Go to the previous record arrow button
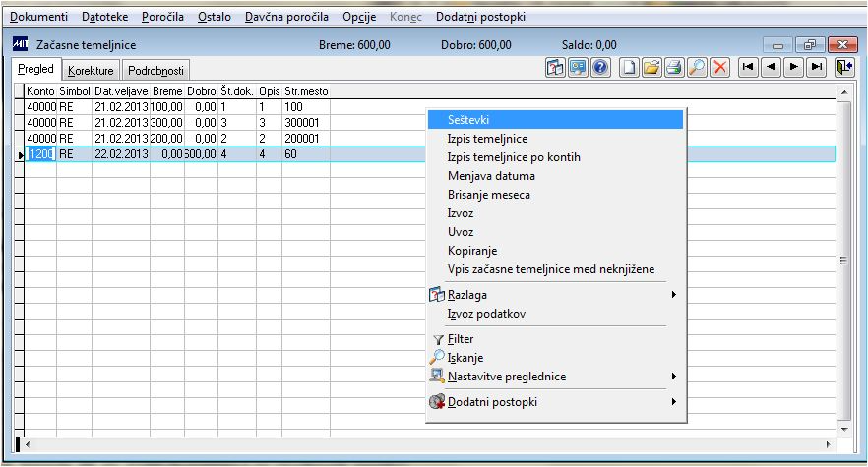This screenshot has height=467, width=868. click(770, 68)
